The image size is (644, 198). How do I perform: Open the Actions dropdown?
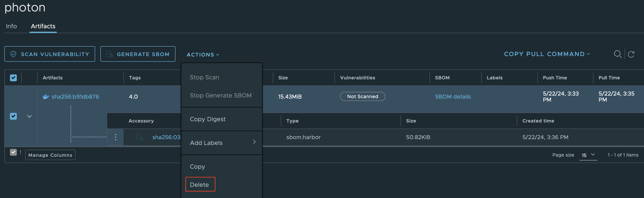coord(202,55)
